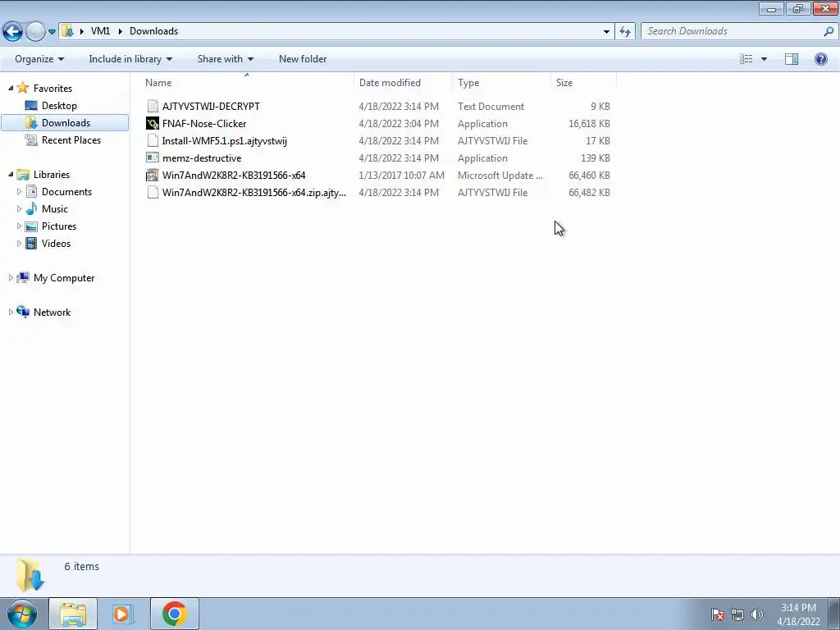Image resolution: width=840 pixels, height=630 pixels.
Task: Click the Documents library icon
Action: tap(32, 191)
